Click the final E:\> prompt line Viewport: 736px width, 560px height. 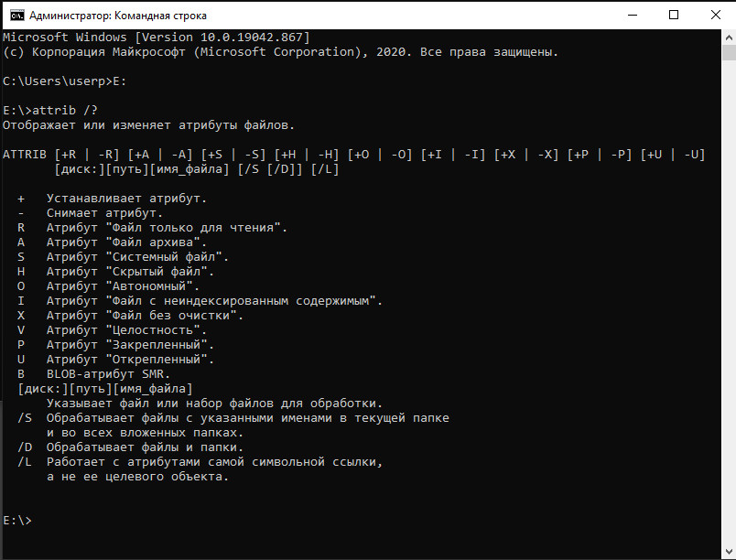click(17, 521)
